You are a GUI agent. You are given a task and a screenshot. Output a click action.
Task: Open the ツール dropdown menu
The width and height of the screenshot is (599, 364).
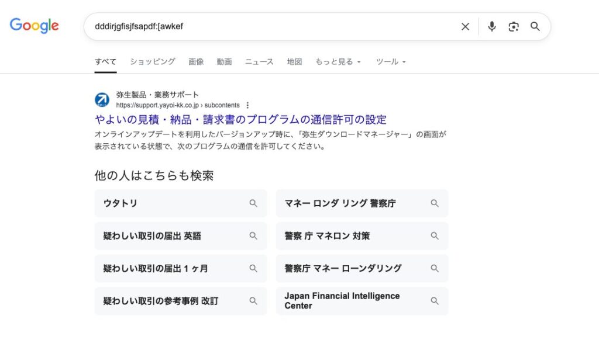tap(391, 61)
